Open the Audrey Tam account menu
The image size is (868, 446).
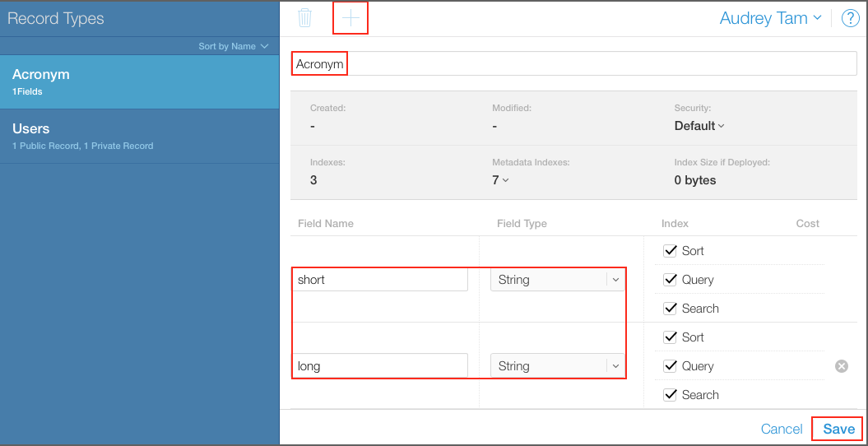point(770,18)
